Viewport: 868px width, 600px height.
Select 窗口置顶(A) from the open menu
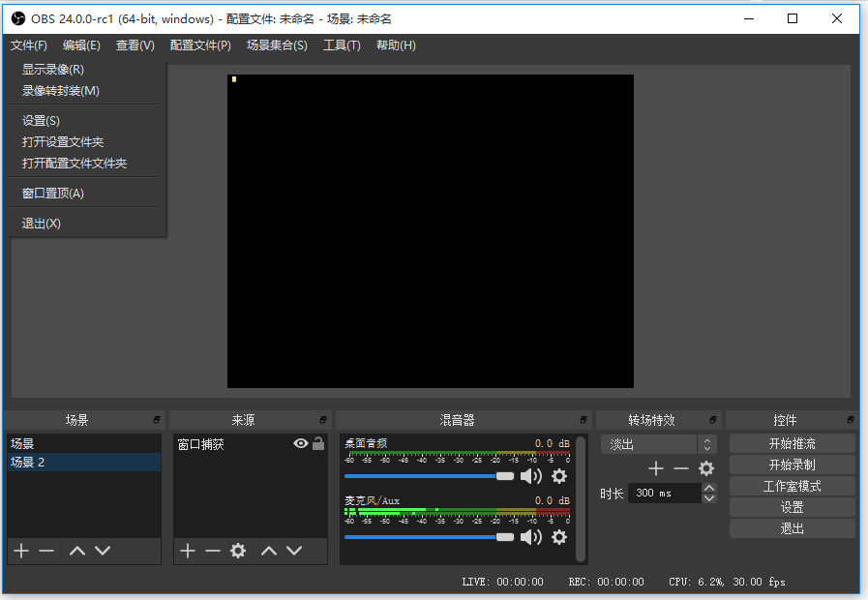[x=54, y=193]
